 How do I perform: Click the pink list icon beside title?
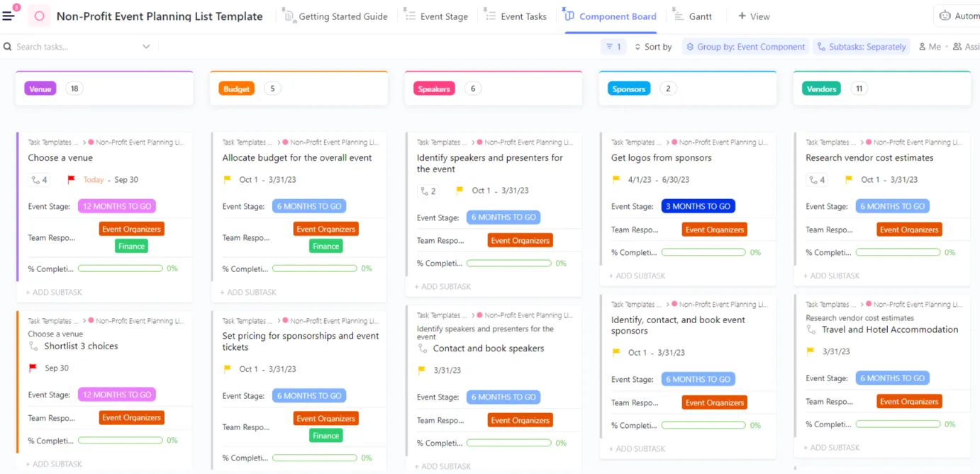pos(39,16)
